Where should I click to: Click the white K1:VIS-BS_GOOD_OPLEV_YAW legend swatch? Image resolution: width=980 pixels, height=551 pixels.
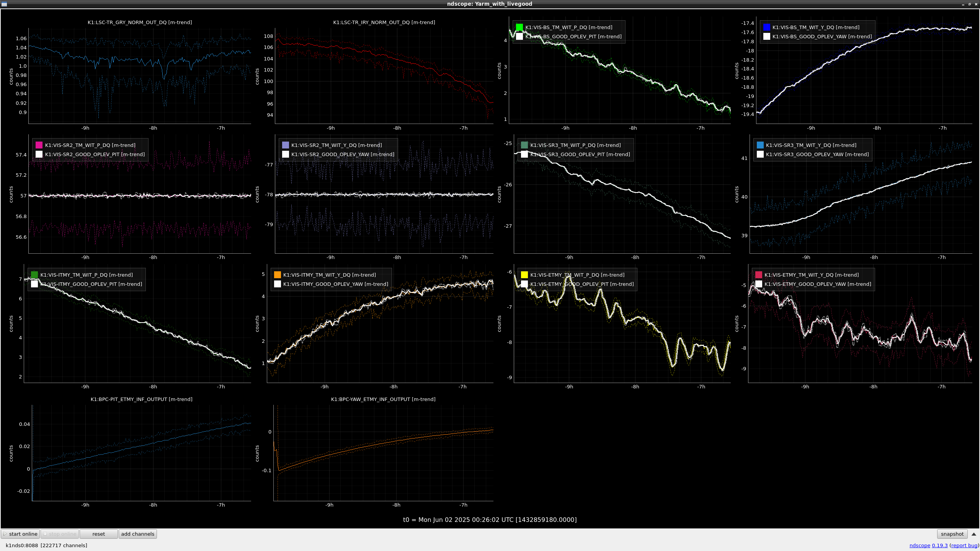[766, 36]
